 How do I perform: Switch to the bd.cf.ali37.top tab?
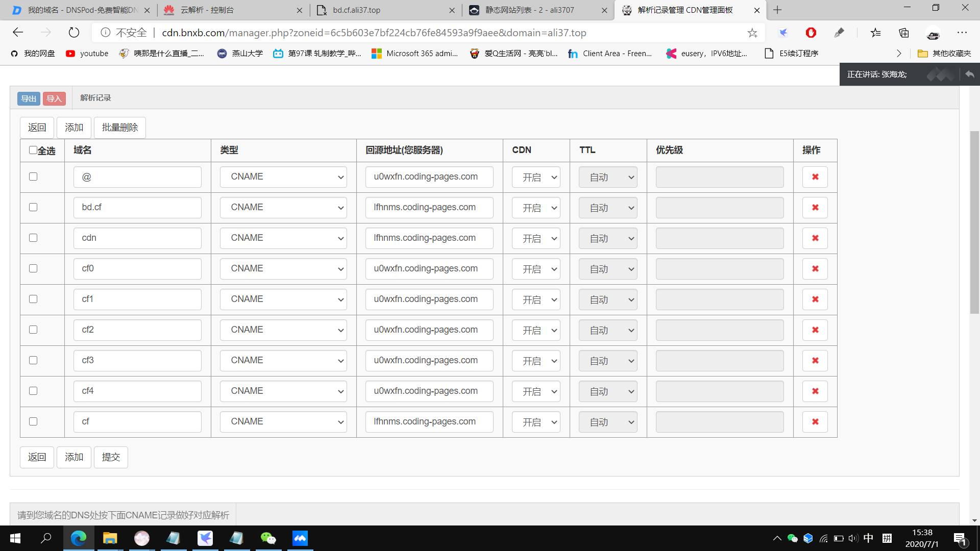click(356, 10)
